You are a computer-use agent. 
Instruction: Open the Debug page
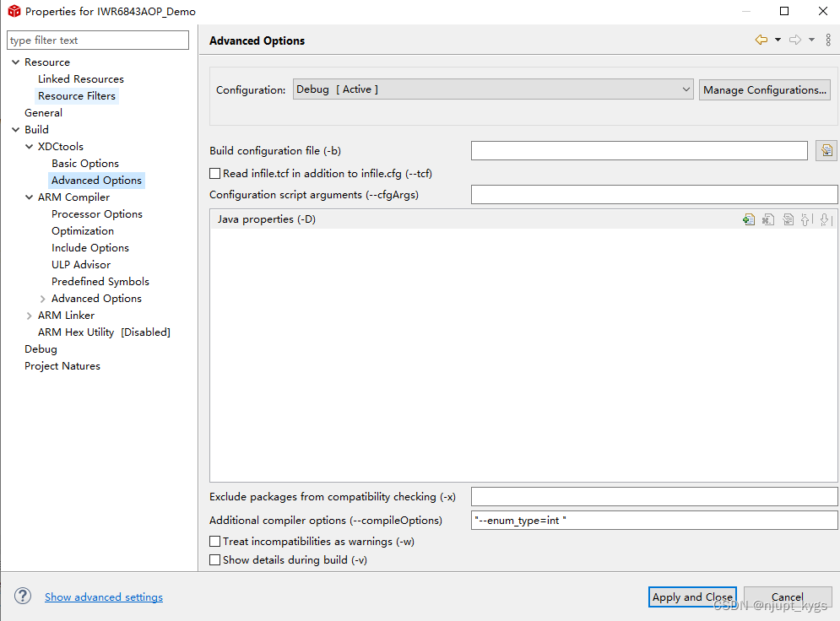click(41, 349)
